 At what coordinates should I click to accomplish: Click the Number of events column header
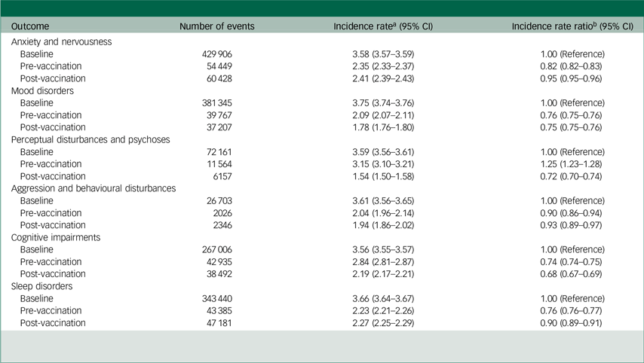[x=216, y=26]
